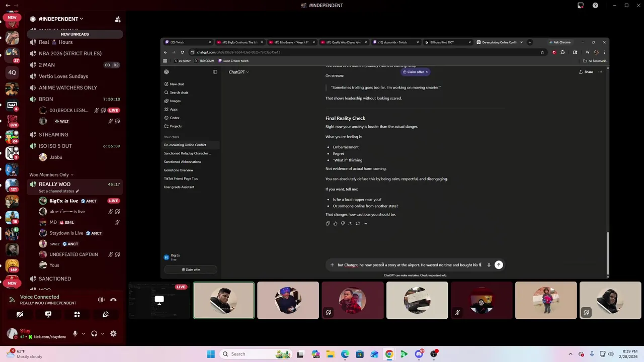Go back in Chrome
The width and height of the screenshot is (644, 362).
click(x=166, y=52)
